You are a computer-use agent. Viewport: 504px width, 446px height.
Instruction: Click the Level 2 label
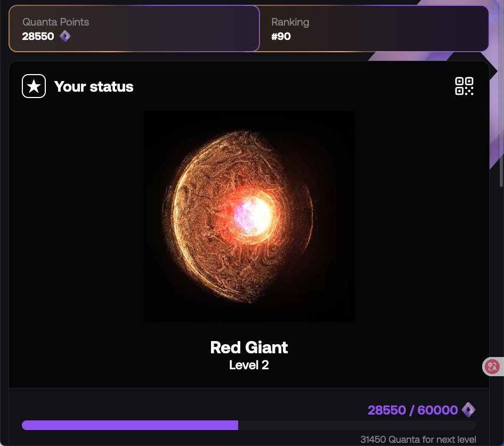[x=249, y=365]
